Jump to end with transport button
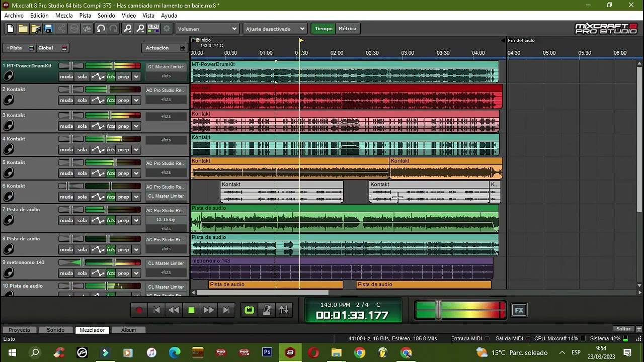 click(x=226, y=310)
